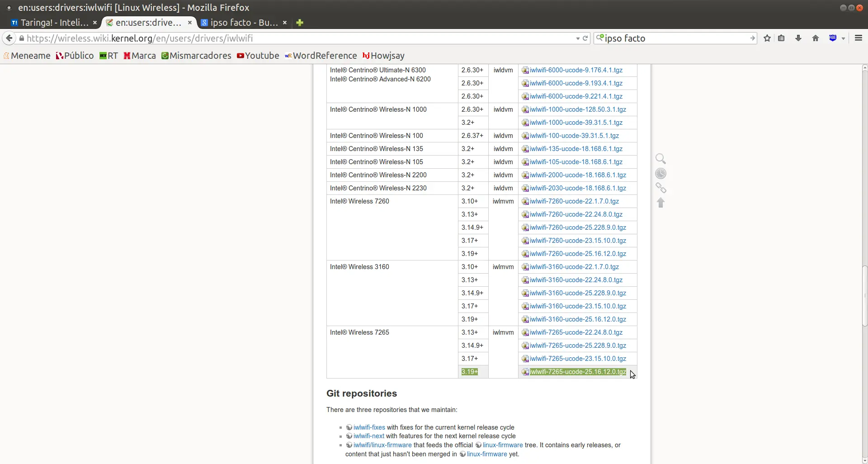Image resolution: width=868 pixels, height=464 pixels.
Task: Open the iwlwifi/linux-firmware link
Action: (382, 445)
